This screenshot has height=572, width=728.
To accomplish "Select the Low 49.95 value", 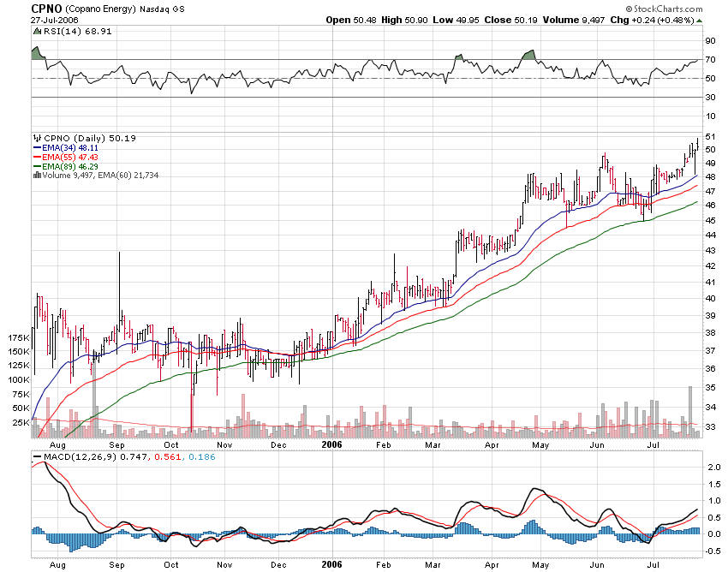I will [456, 20].
